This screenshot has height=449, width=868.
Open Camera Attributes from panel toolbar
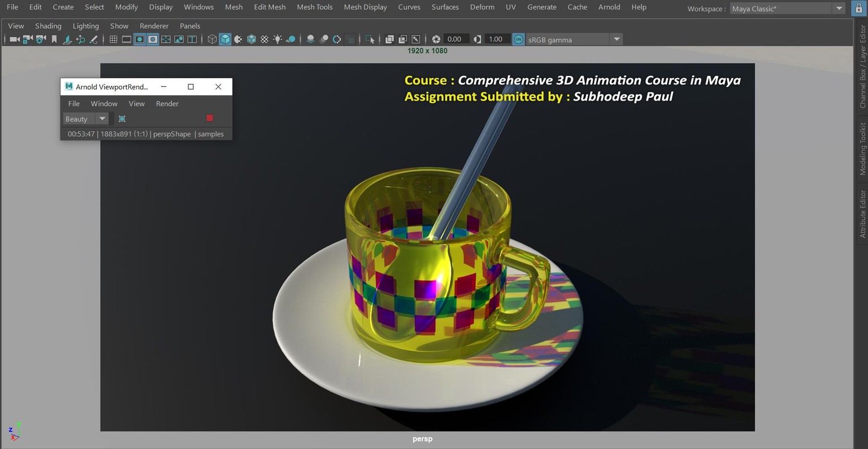[41, 39]
